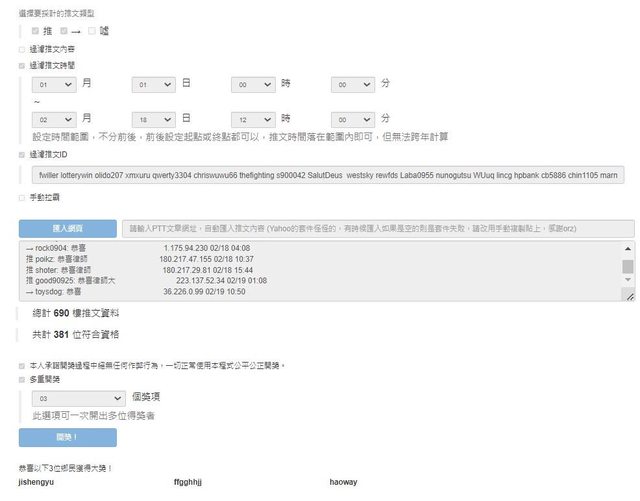Image resolution: width=640 pixels, height=501 pixels.
Task: Toggle the 過濾推文ID checkbox
Action: 22,155
